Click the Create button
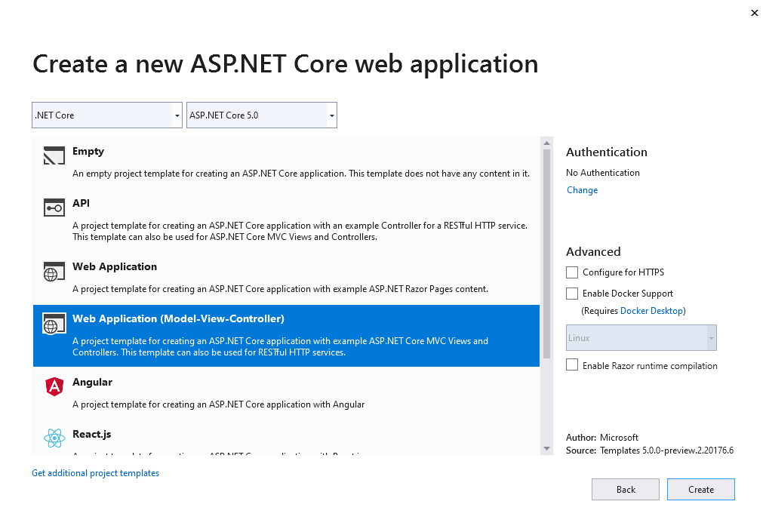The image size is (769, 532). [700, 489]
